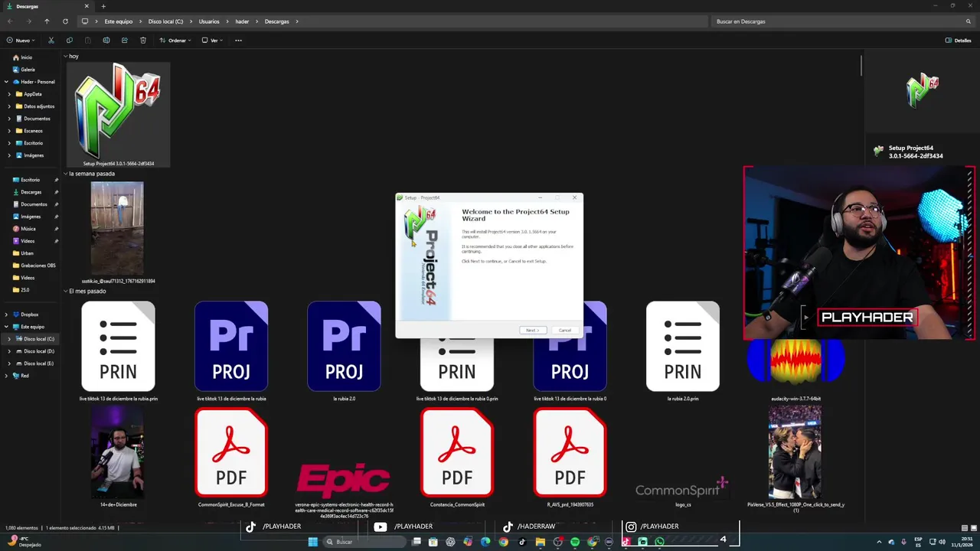
Task: Click the Copy icon in Explorer toolbar
Action: click(x=70, y=41)
